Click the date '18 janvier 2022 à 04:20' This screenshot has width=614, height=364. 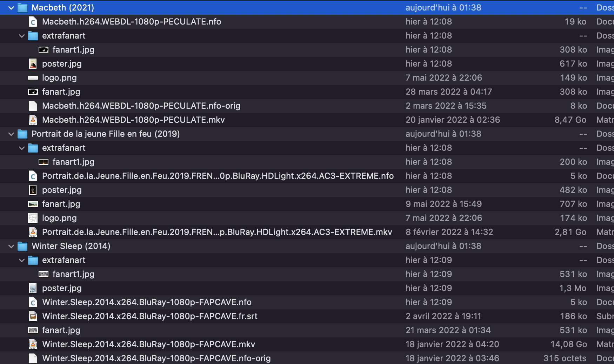pyautogui.click(x=452, y=344)
